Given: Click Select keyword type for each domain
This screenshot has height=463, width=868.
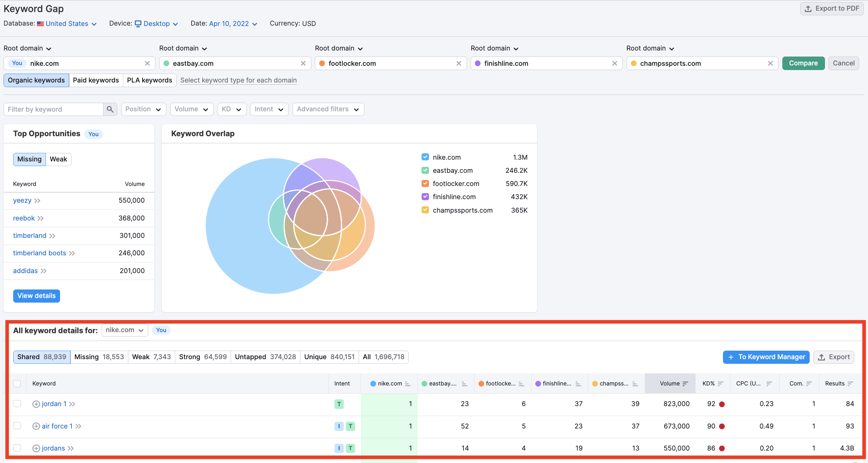Looking at the screenshot, I should click(239, 80).
